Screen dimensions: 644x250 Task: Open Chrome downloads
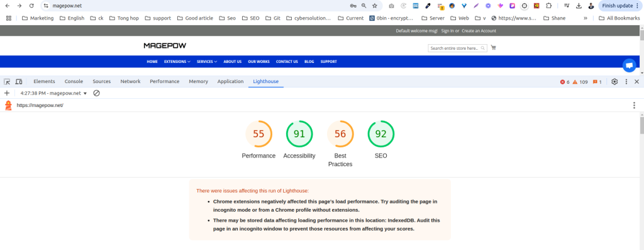(x=579, y=6)
